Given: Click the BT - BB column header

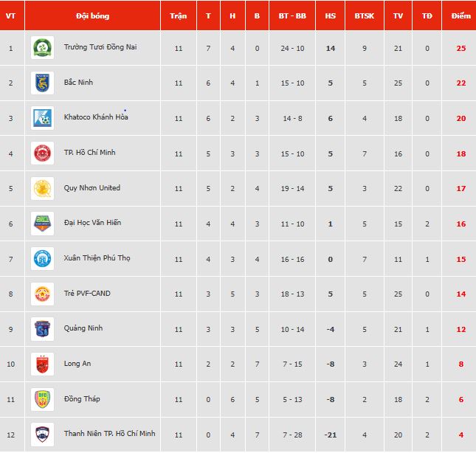Looking at the screenshot, I should pyautogui.click(x=292, y=15).
